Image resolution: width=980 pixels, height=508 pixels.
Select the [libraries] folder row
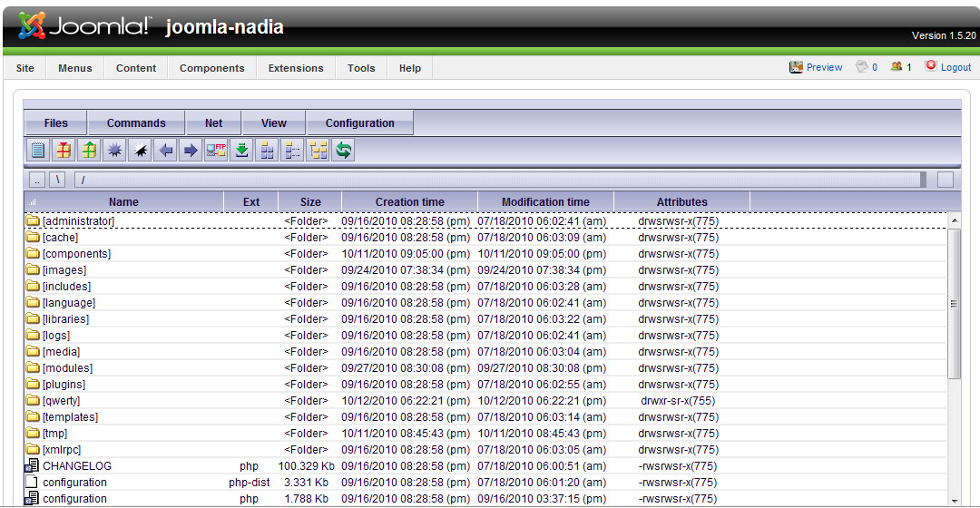(485, 318)
